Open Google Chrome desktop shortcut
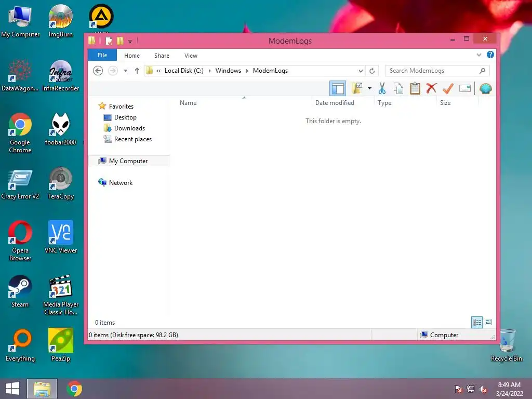Image resolution: width=532 pixels, height=399 pixels. 20,133
